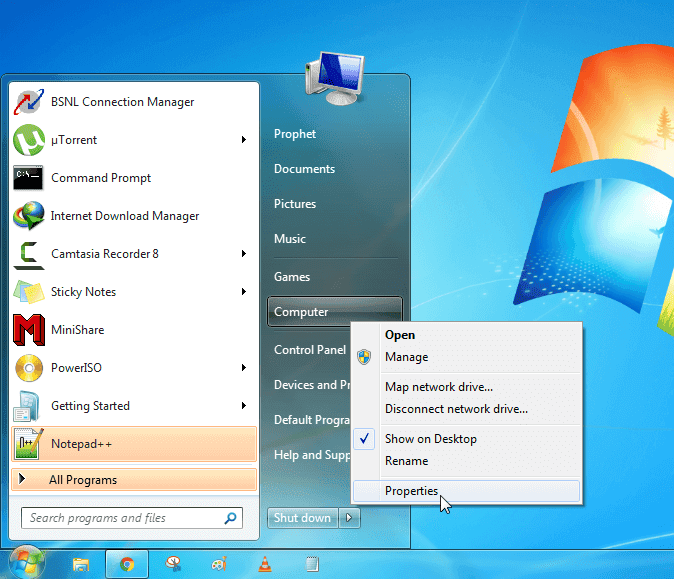Open Control Panel from start menu
The width and height of the screenshot is (674, 579).
(x=310, y=349)
